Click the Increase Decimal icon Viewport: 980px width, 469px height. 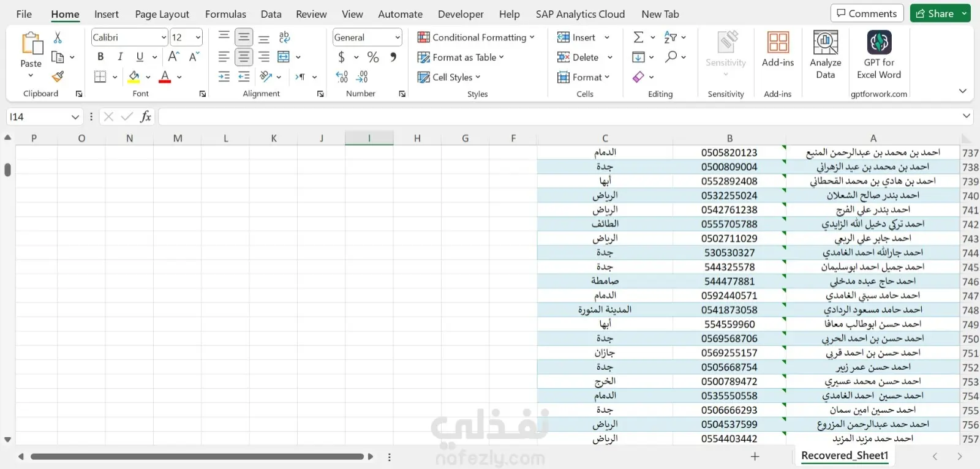342,77
